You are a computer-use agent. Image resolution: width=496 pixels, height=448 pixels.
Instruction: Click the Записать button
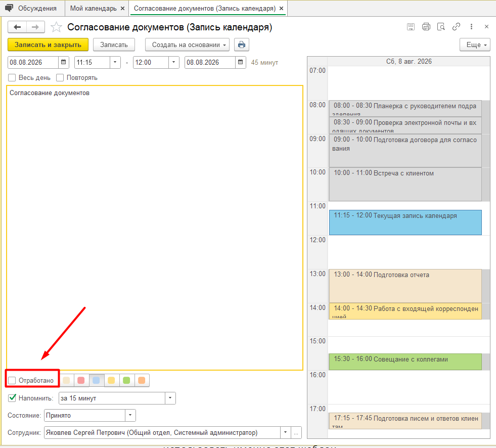click(114, 44)
